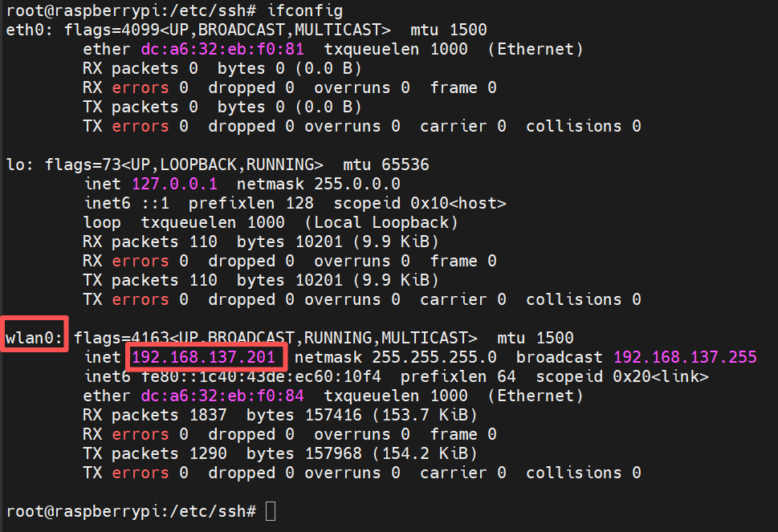Click the eth0 MAC address dc:a6:32:eb:f0:81
This screenshot has width=778, height=532.
222,49
